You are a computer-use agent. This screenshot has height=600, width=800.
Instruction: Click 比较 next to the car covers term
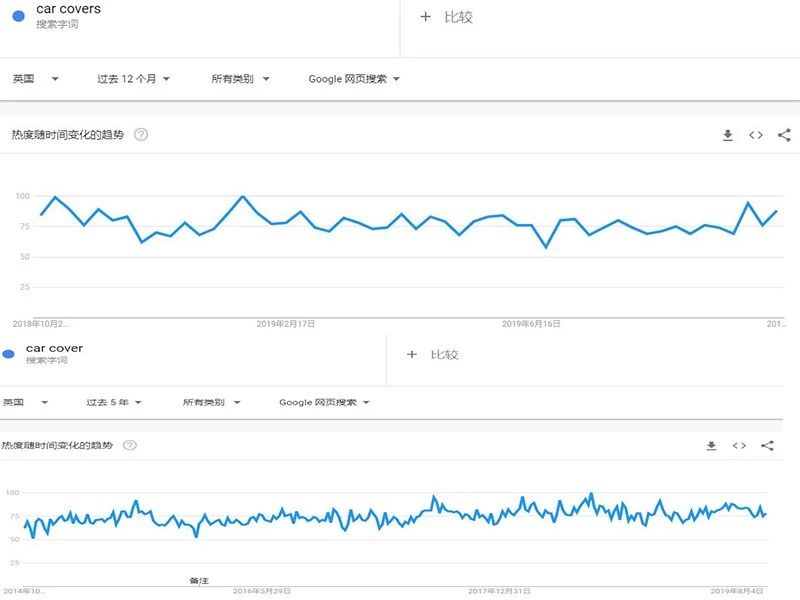[x=448, y=17]
